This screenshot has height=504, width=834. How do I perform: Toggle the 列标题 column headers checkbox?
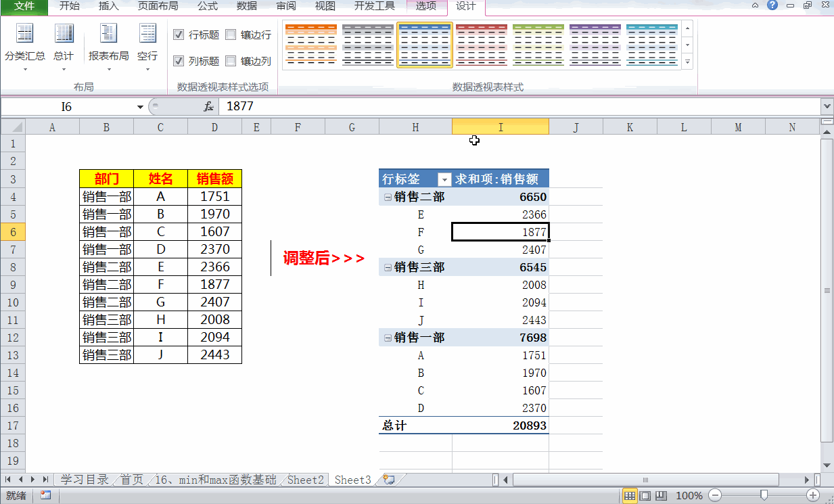tap(179, 61)
